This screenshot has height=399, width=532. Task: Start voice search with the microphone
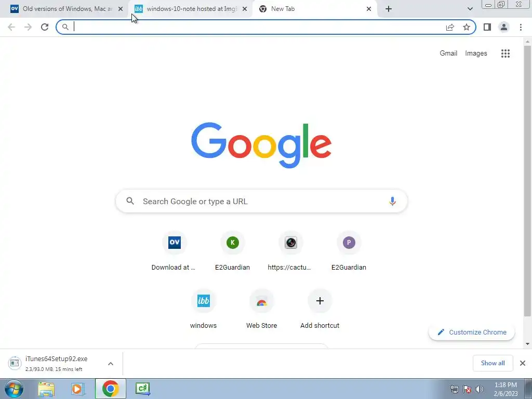392,201
